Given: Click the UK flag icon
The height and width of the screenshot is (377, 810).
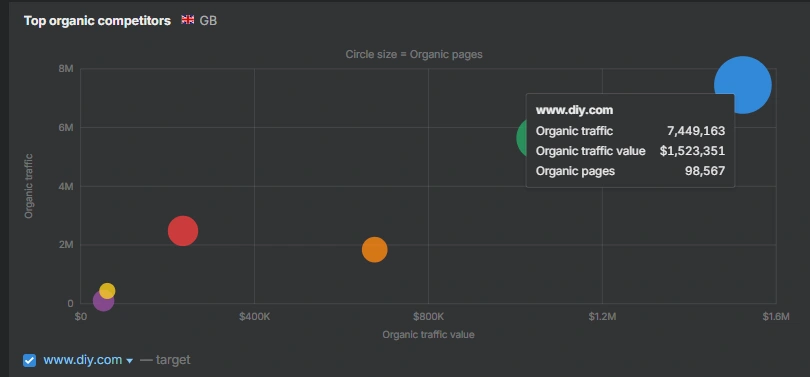Looking at the screenshot, I should 188,20.
